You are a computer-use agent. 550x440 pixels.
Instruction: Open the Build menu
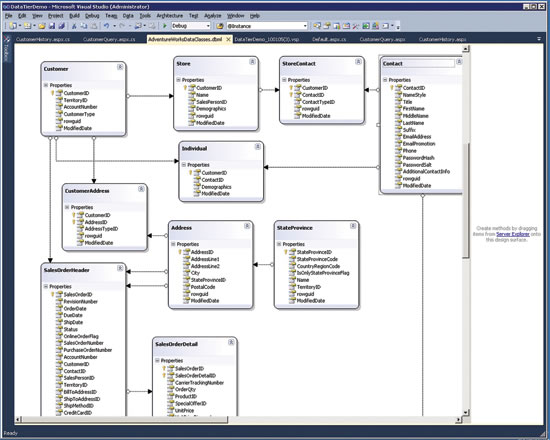[x=74, y=16]
